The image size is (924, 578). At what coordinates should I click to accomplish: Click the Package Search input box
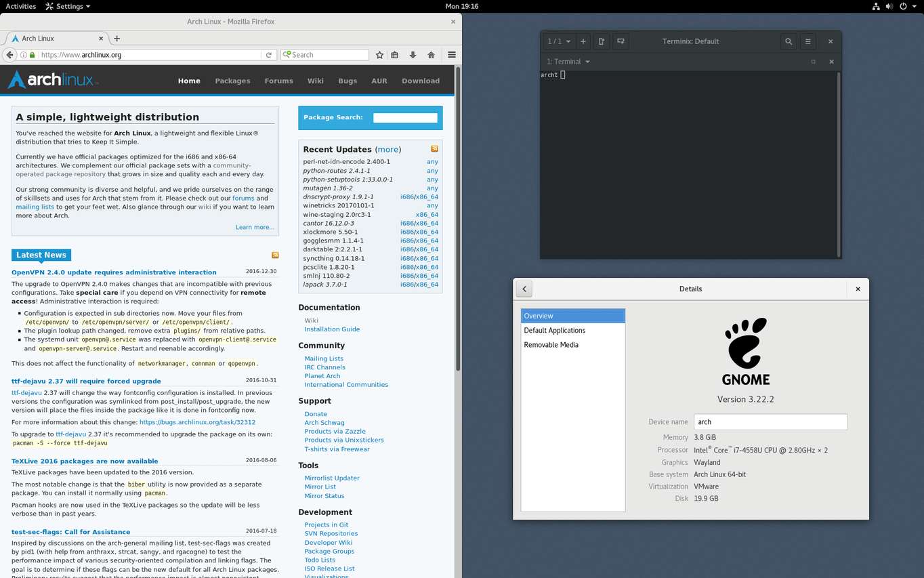(405, 118)
